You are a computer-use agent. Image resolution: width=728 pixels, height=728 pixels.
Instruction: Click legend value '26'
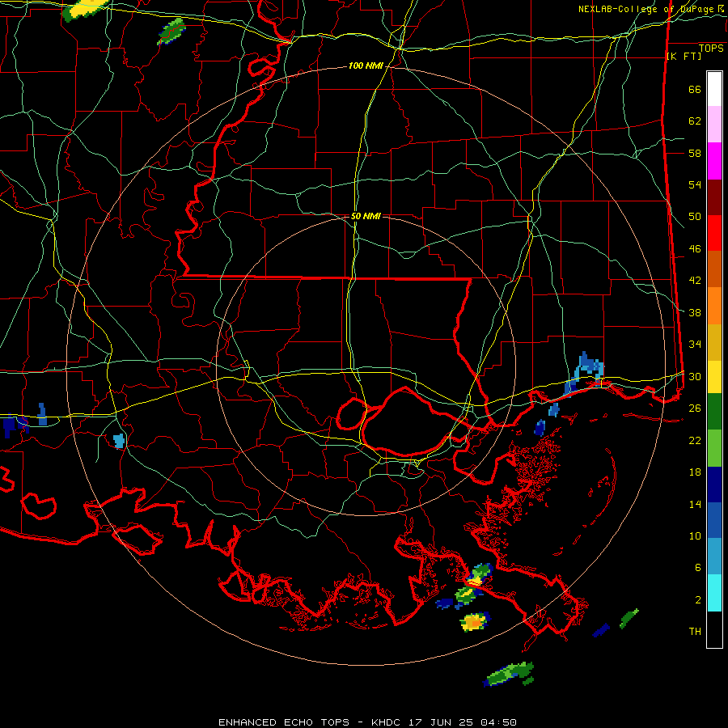[x=695, y=408]
